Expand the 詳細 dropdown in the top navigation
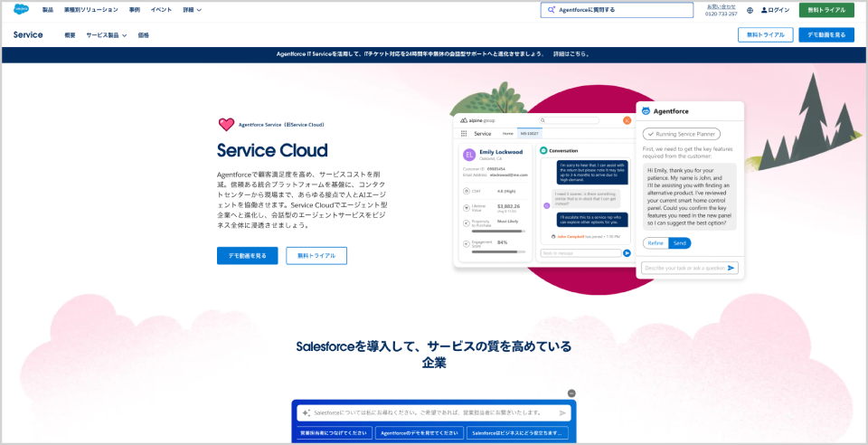Screen dimensions: 868x445 [192, 10]
